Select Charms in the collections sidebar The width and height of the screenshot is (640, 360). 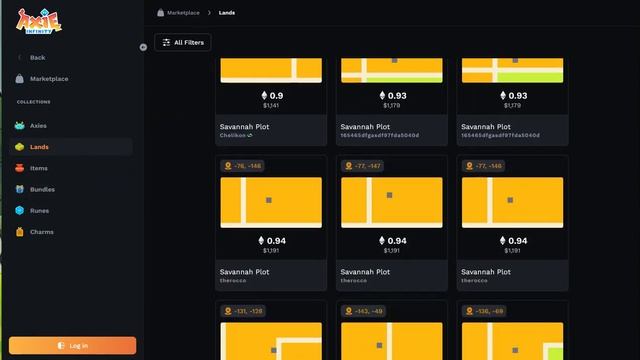[x=71, y=232]
